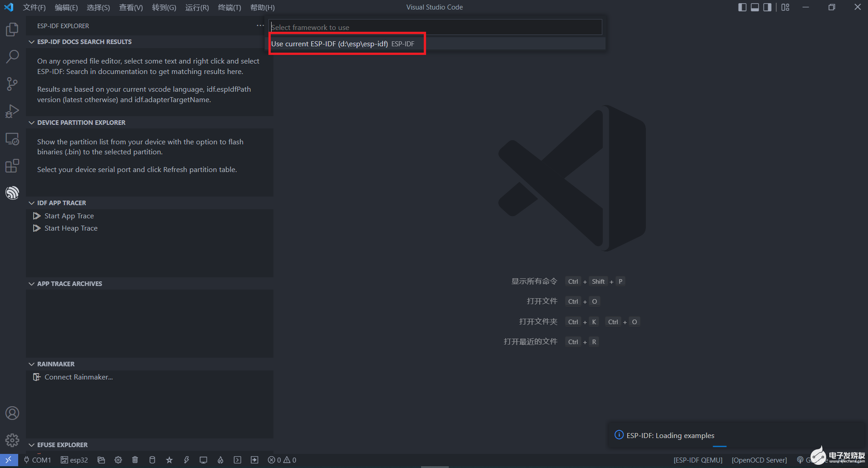Select serial port COM1 in status bar
Screen dimensions: 868x468
37,460
